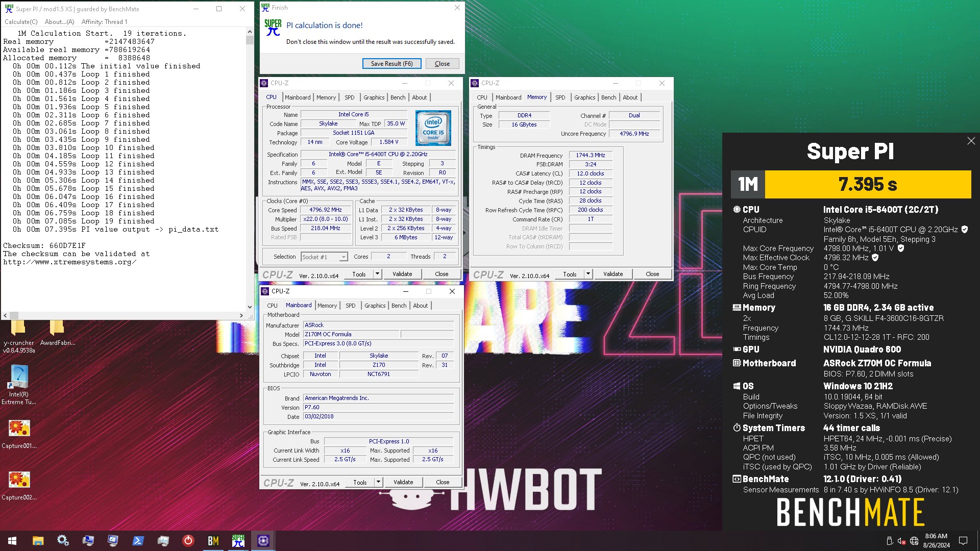Open AwardFabri folder on desktop
The height and width of the screenshot is (551, 980).
(57, 332)
